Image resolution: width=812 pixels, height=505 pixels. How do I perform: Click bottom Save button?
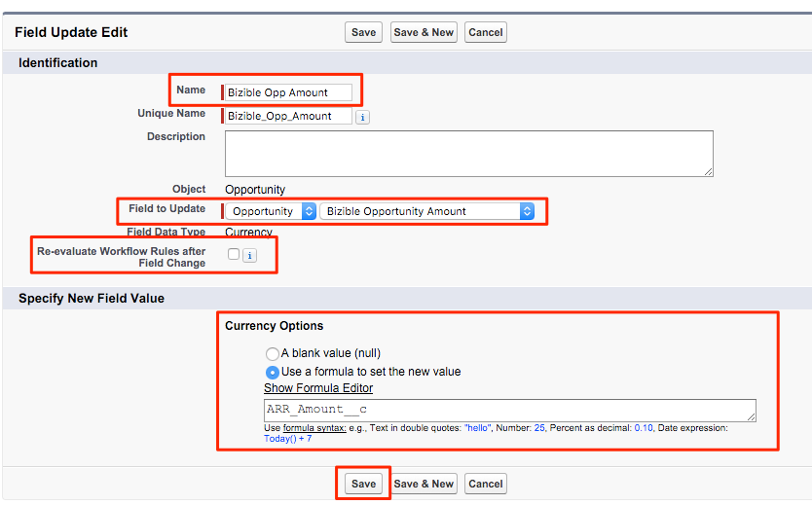pyautogui.click(x=363, y=484)
